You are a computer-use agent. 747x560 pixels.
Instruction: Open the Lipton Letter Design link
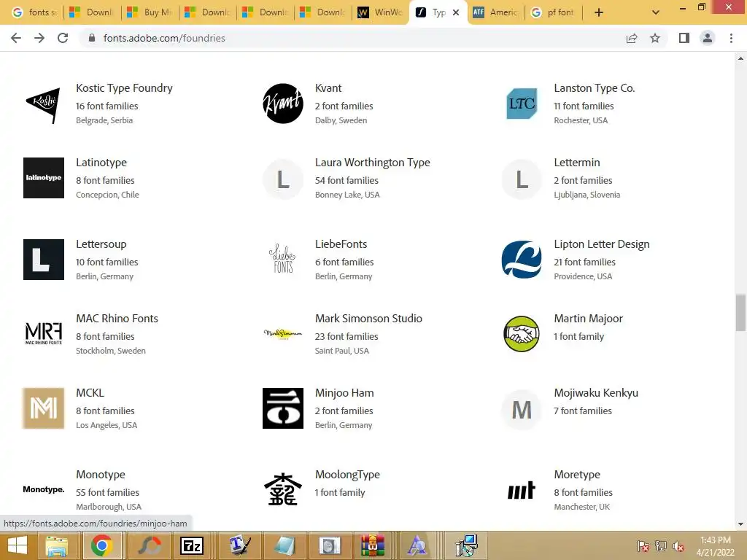(601, 244)
